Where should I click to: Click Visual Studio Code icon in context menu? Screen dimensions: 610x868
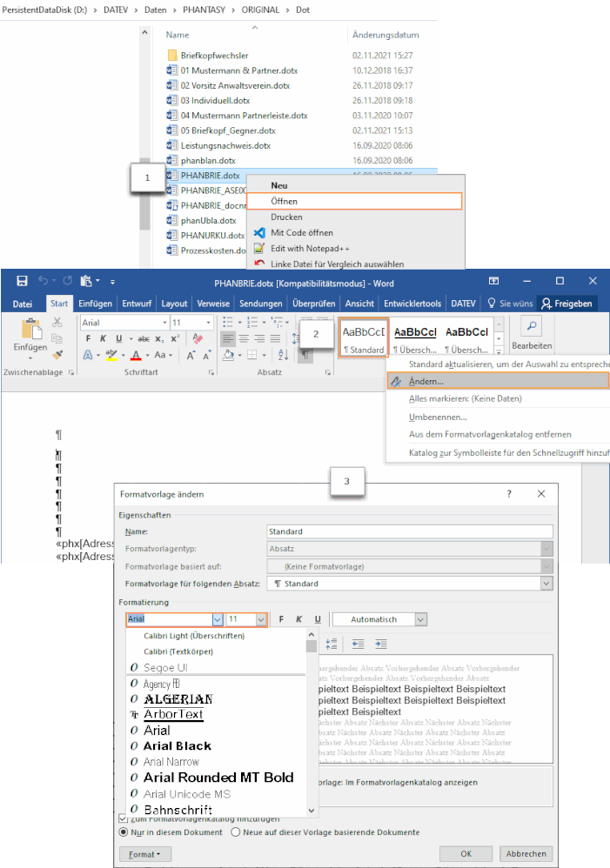(x=258, y=232)
